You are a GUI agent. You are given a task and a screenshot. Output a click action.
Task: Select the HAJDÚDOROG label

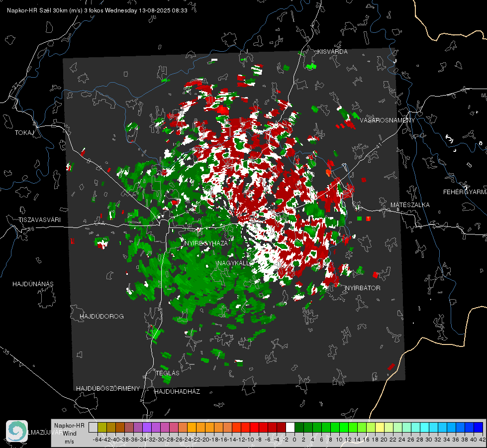click(101, 316)
